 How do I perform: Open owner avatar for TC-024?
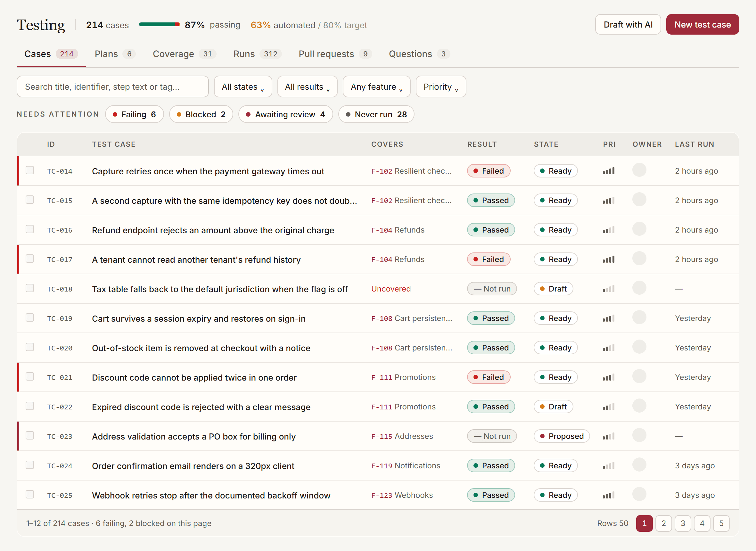[639, 465]
